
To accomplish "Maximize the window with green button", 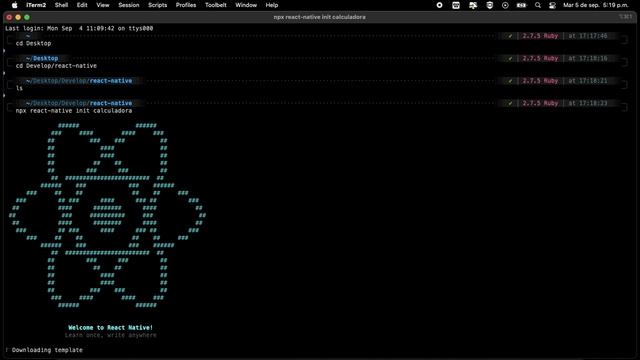I will click(27, 17).
